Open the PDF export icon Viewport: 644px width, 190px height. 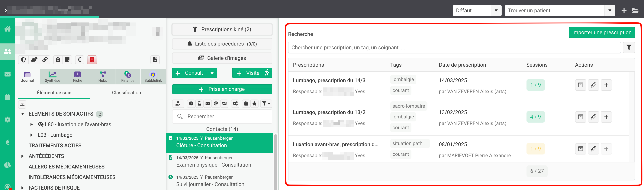(x=155, y=60)
